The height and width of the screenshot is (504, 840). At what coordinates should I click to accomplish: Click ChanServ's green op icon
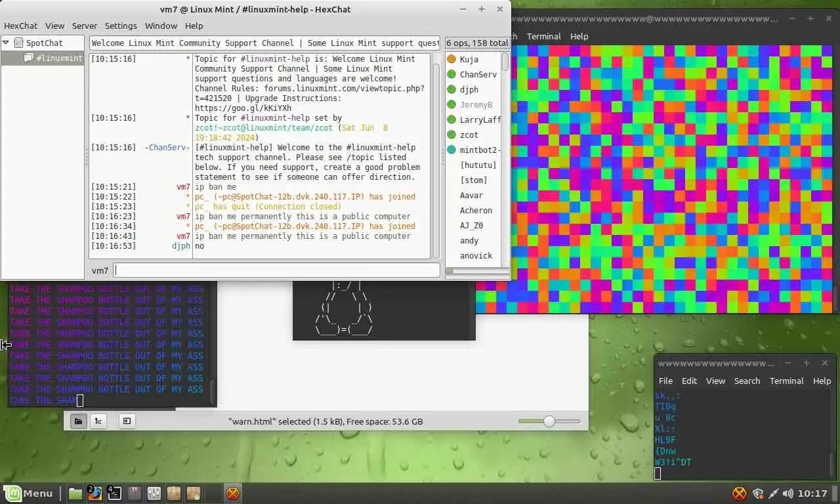click(x=451, y=74)
